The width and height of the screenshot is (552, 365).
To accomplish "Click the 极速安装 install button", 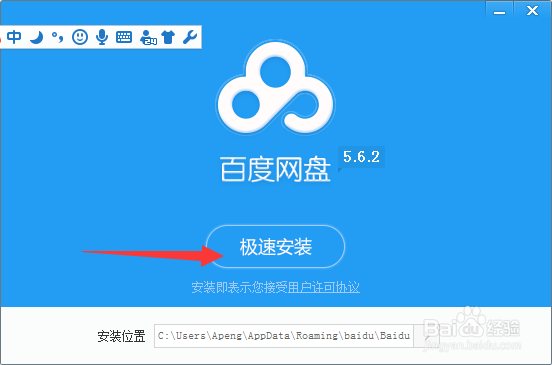I will (275, 246).
